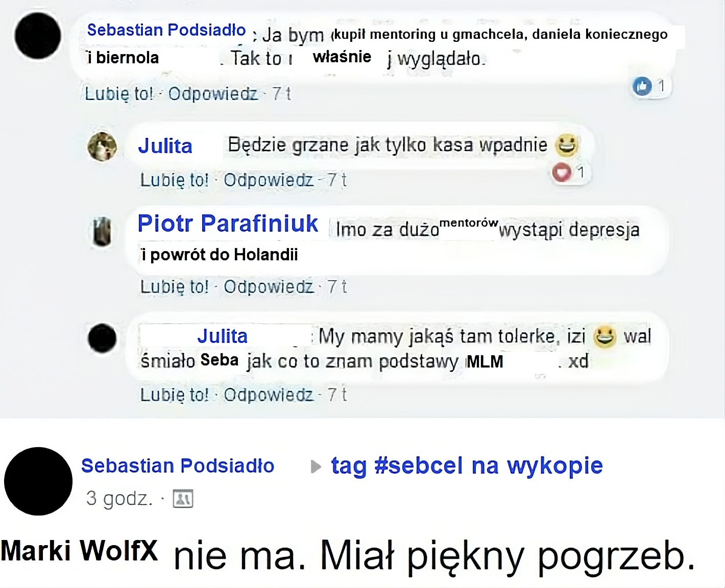Reply to Piotr Parafiniuk's comment
Viewport: 725px width, 588px height.
(269, 287)
